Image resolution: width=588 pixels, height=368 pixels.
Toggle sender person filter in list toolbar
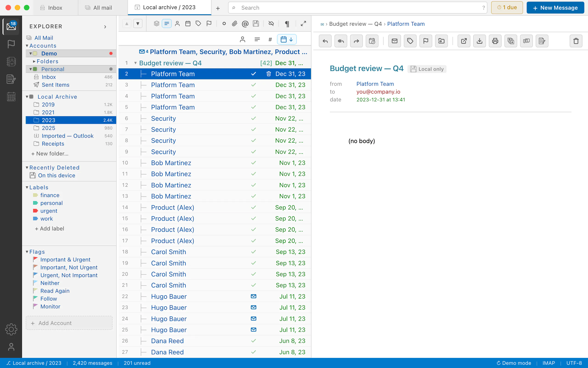177,24
